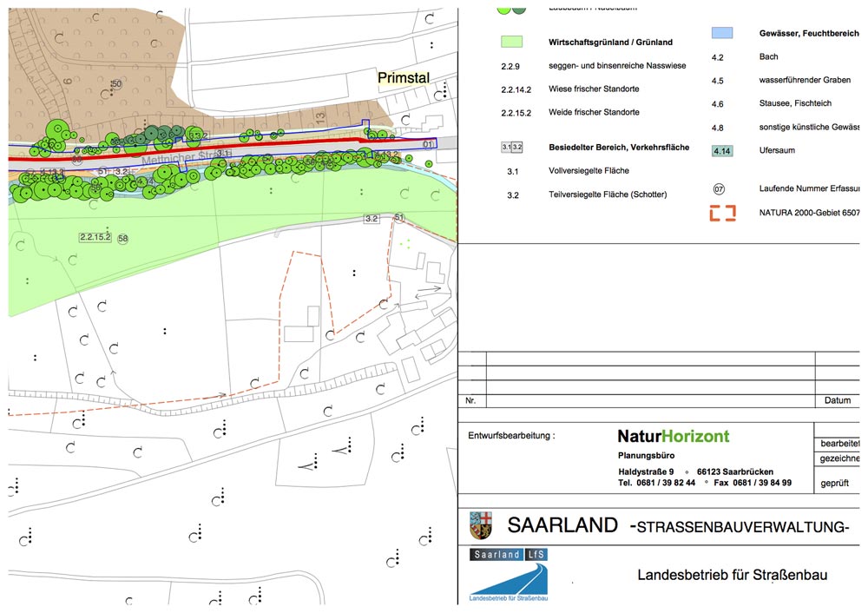
Task: Click the light green Grünland legend swatch
Action: coord(511,41)
